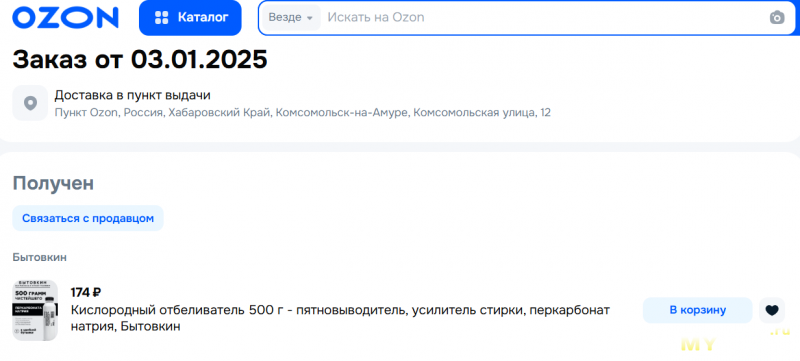Select the Доставка в пункт выдачи text
The height and width of the screenshot is (361, 800).
pos(133,95)
